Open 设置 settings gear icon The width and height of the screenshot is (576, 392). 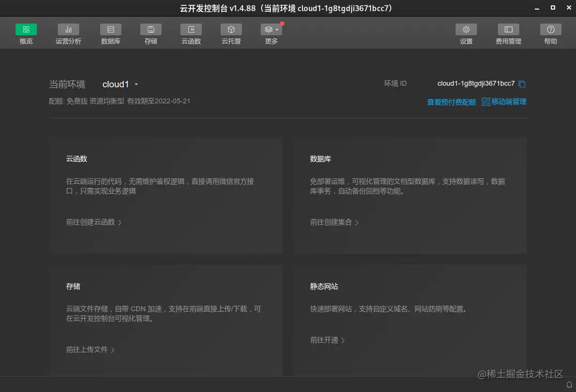[466, 29]
